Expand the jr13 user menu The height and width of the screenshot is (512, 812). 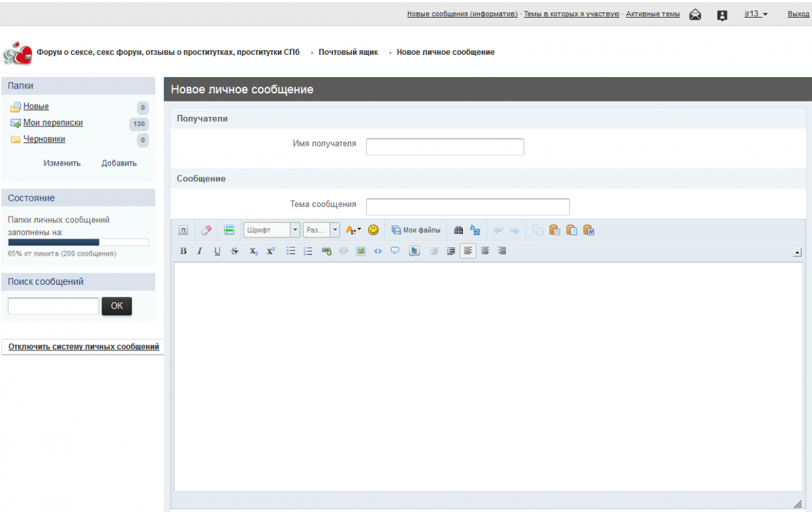(x=756, y=14)
